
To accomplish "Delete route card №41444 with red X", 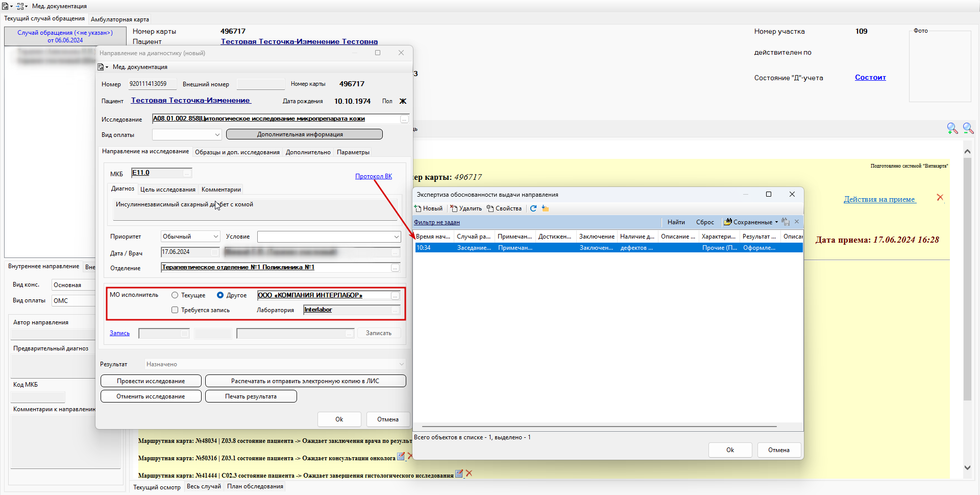I will click(x=469, y=474).
